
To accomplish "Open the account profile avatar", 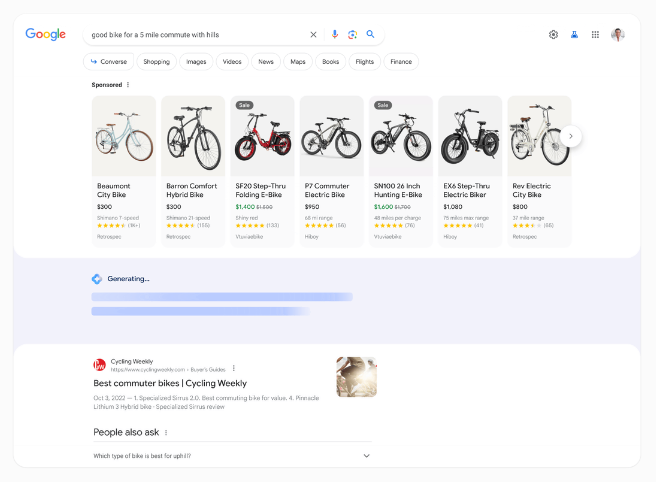I will coord(618,34).
